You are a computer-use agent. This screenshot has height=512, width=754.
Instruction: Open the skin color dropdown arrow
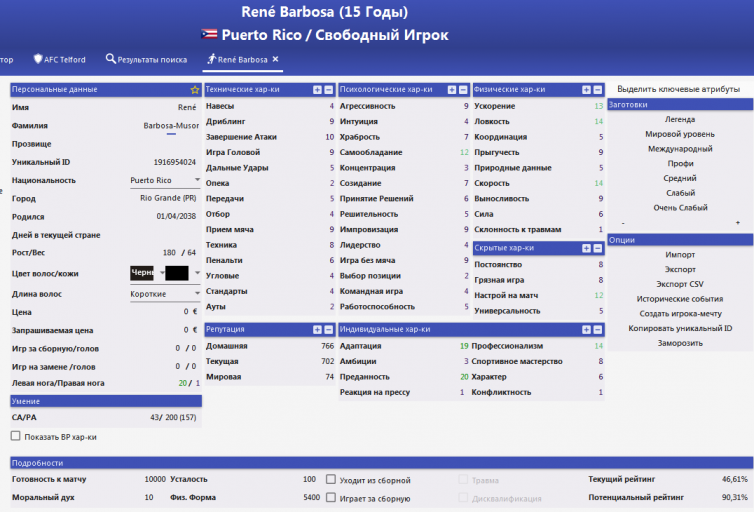click(197, 273)
